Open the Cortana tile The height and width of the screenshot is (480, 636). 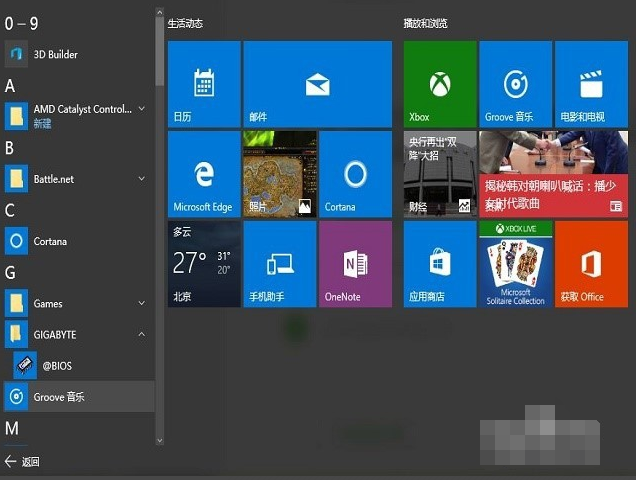pyautogui.click(x=355, y=174)
